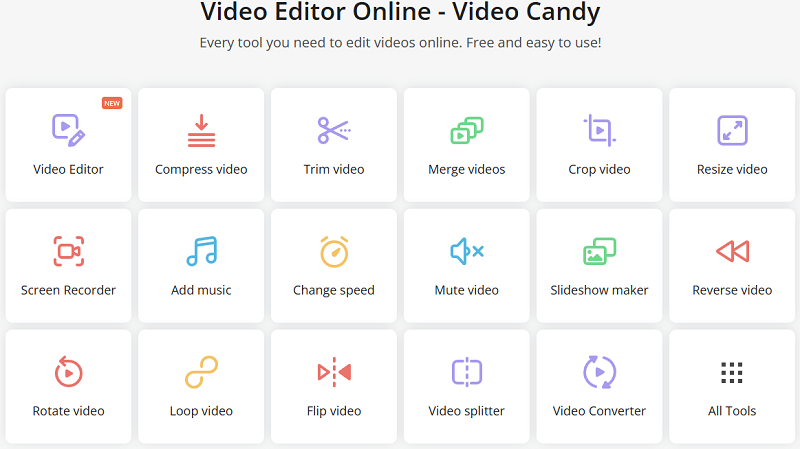The image size is (800, 449).
Task: Open the 'Crop video' label
Action: pyautogui.click(x=599, y=169)
